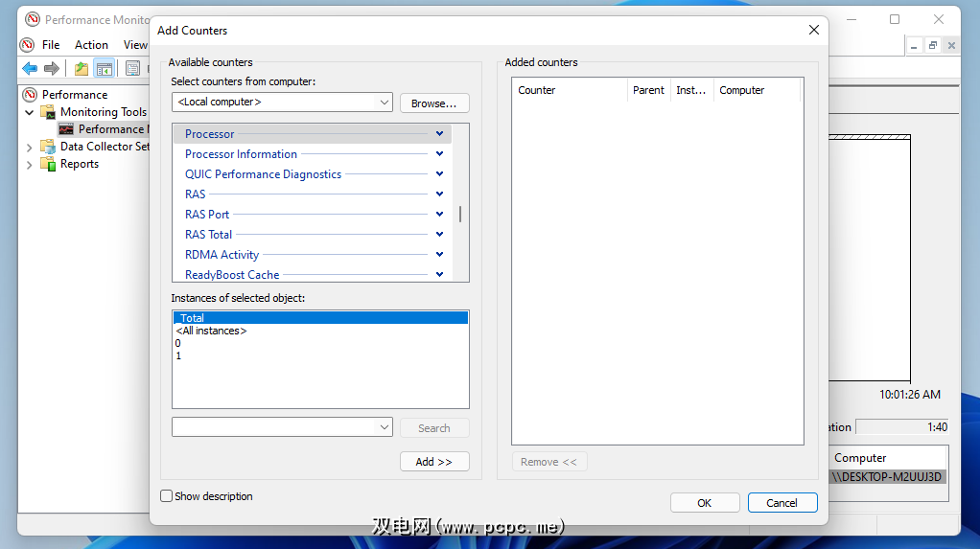Enable the Show description checkbox
This screenshot has width=980, height=549.
tap(166, 496)
